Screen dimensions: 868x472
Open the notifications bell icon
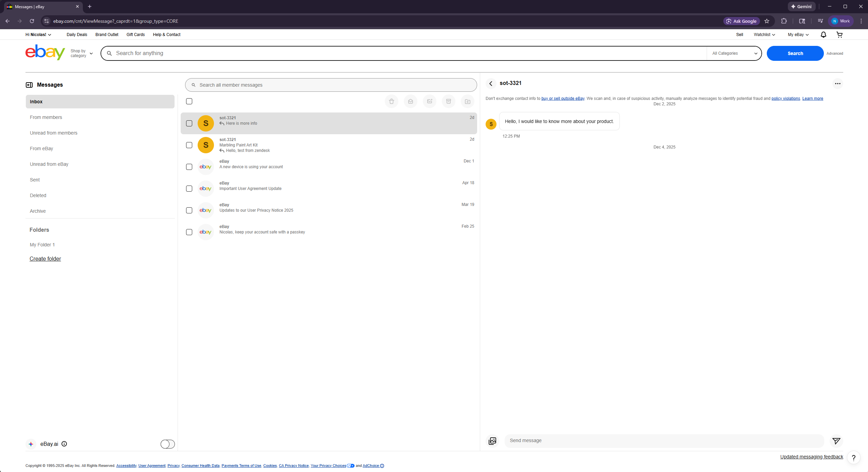[x=823, y=35]
